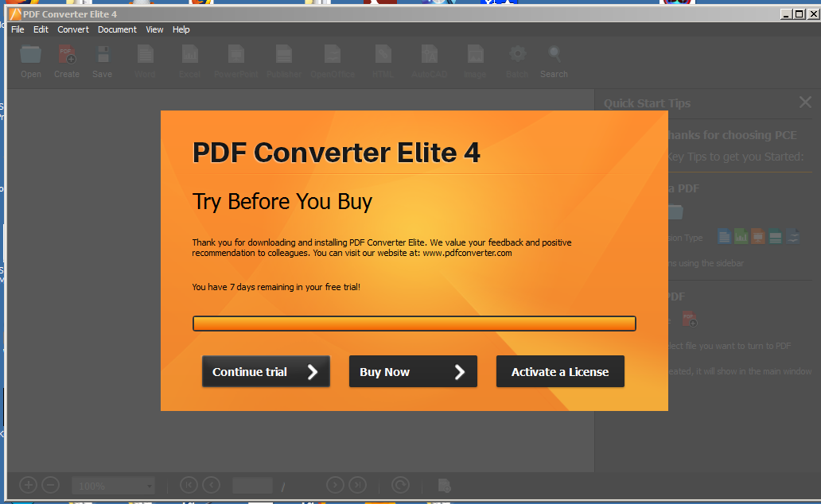Click red PDF create icon in tips panel
Image resolution: width=821 pixels, height=504 pixels.
pos(690,319)
